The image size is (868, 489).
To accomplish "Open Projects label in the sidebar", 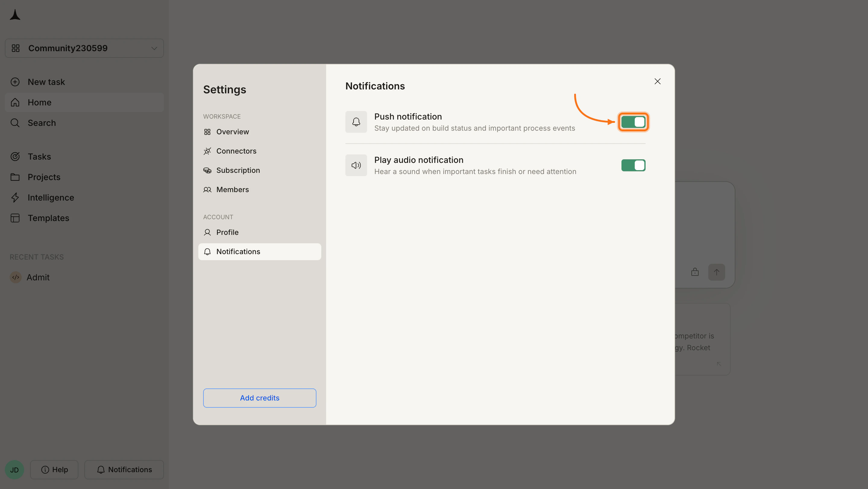I will tap(44, 177).
